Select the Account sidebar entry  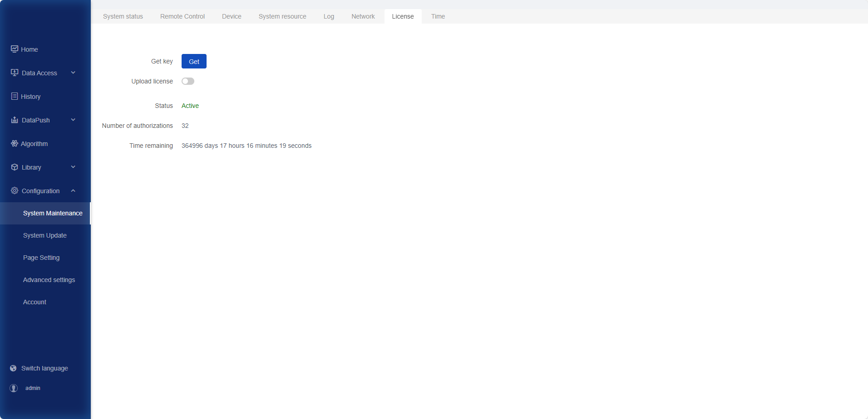coord(35,302)
